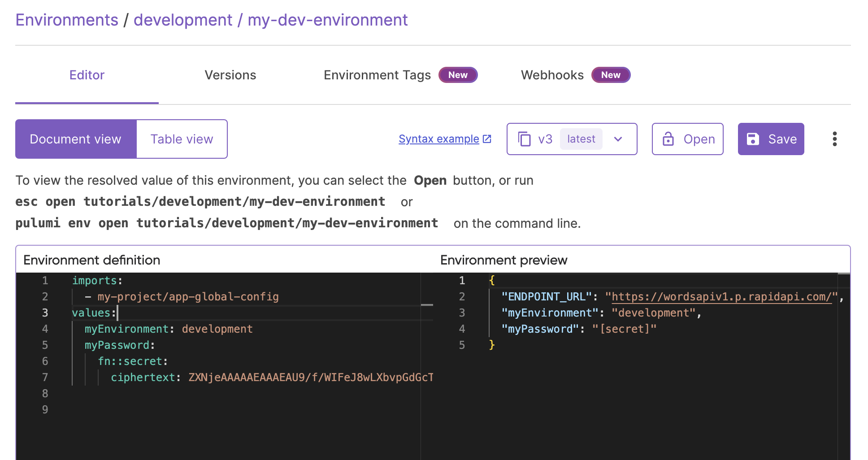Click the Environment preview heading

503,260
